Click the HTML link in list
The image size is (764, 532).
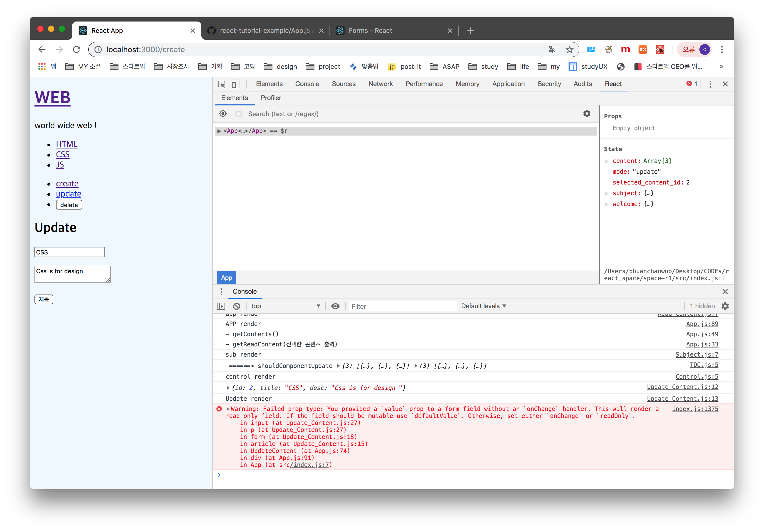pos(66,144)
